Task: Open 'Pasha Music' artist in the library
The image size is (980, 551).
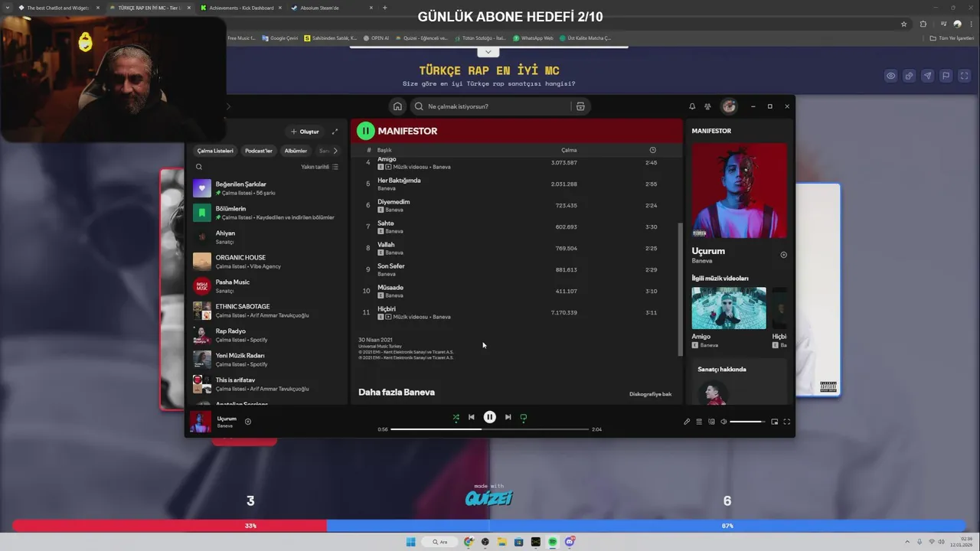Action: 266,286
